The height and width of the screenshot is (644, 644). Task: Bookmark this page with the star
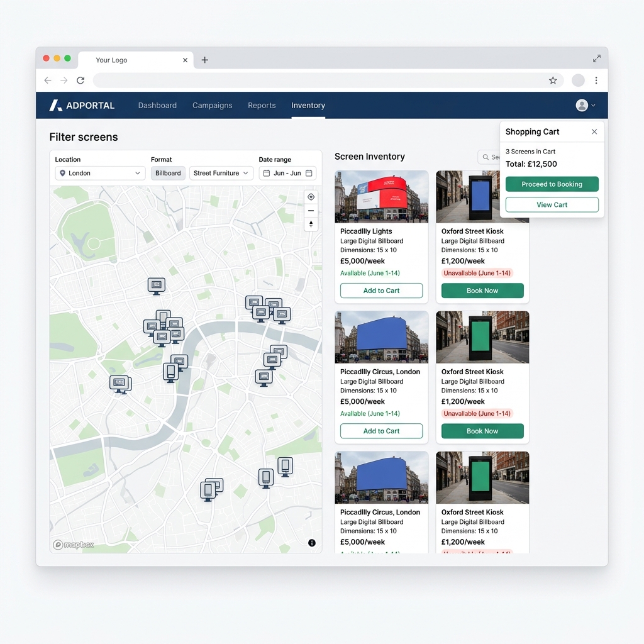553,80
